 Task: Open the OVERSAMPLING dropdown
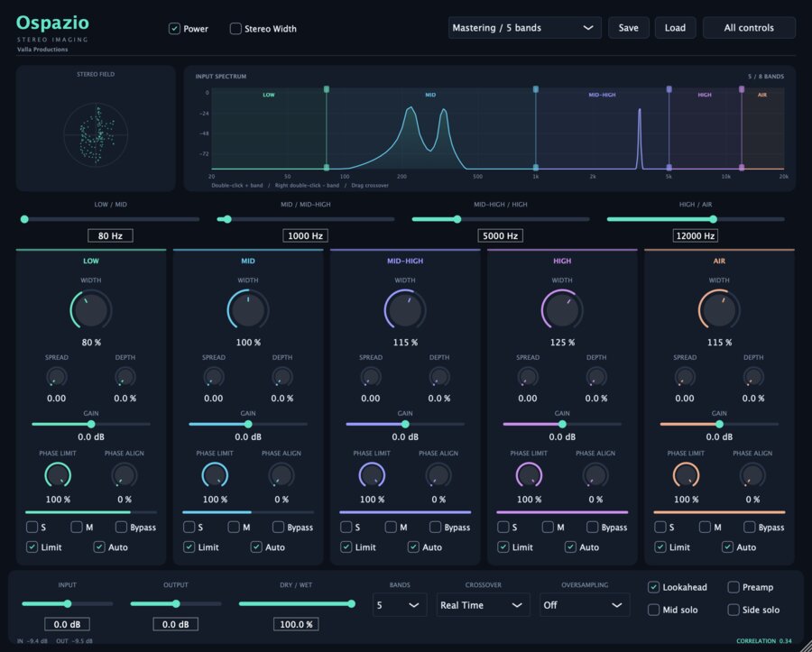point(585,605)
